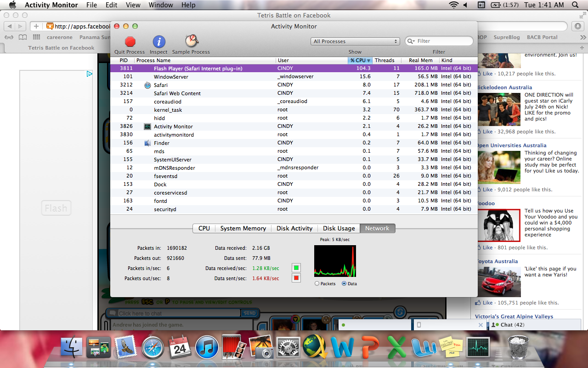Launch Mail from the Dock
This screenshot has width=588, height=368.
[125, 347]
